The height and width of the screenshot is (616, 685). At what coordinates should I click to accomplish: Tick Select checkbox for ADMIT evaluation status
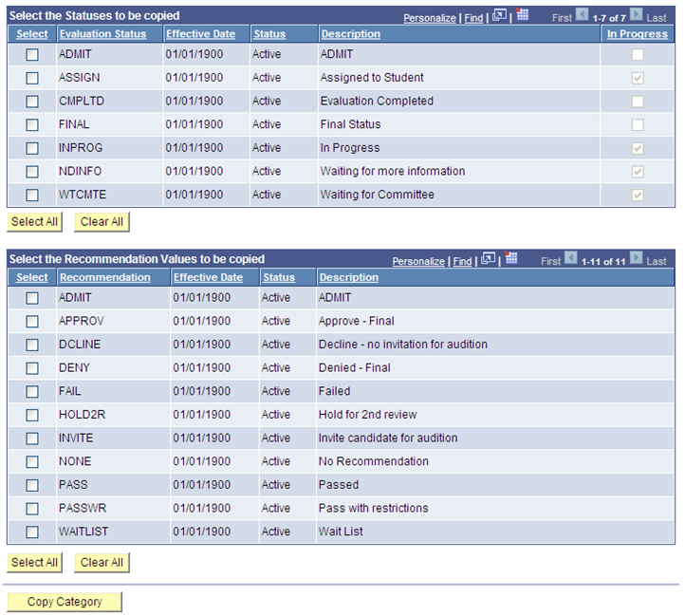tap(32, 55)
